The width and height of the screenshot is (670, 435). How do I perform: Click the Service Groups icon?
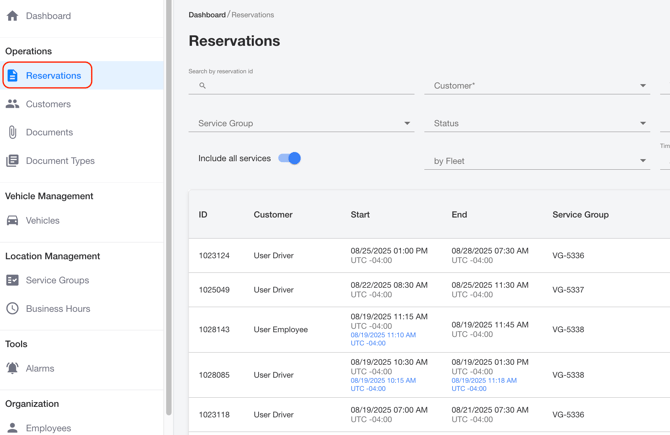[x=12, y=280]
